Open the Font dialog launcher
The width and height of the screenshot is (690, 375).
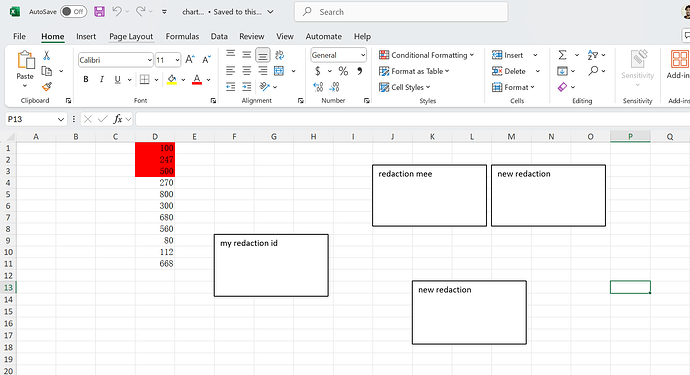coord(213,101)
